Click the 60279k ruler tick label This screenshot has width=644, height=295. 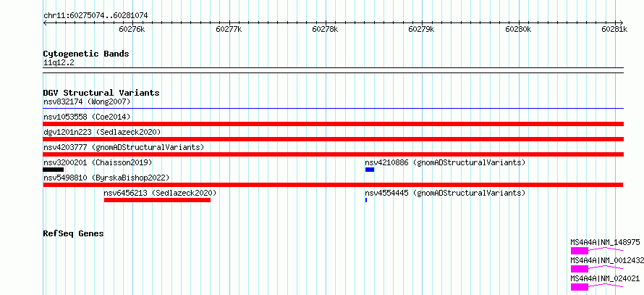point(422,29)
